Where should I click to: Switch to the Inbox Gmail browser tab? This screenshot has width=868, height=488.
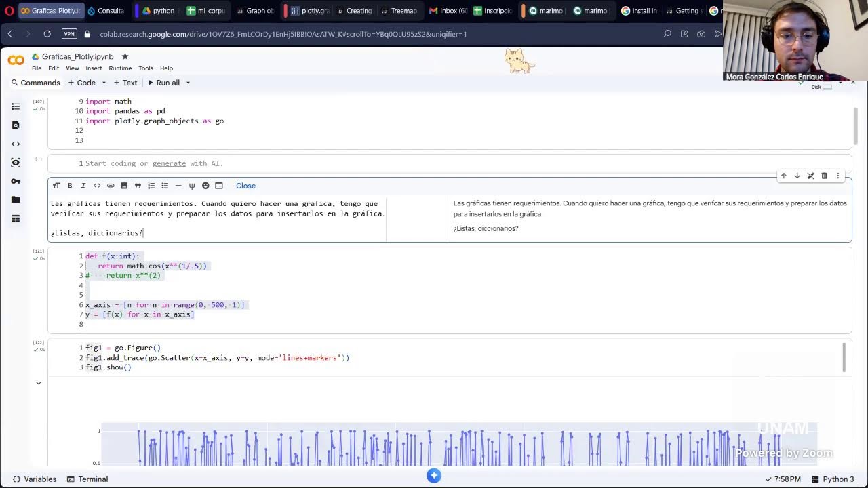coord(448,11)
